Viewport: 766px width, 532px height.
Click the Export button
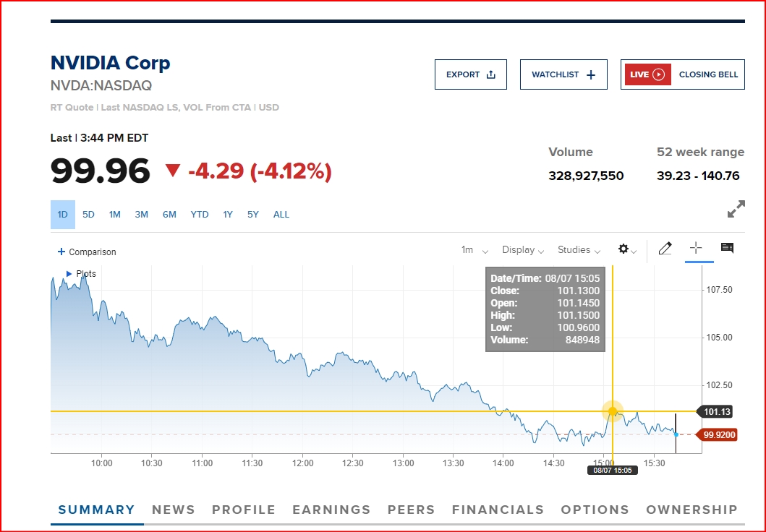pos(471,74)
